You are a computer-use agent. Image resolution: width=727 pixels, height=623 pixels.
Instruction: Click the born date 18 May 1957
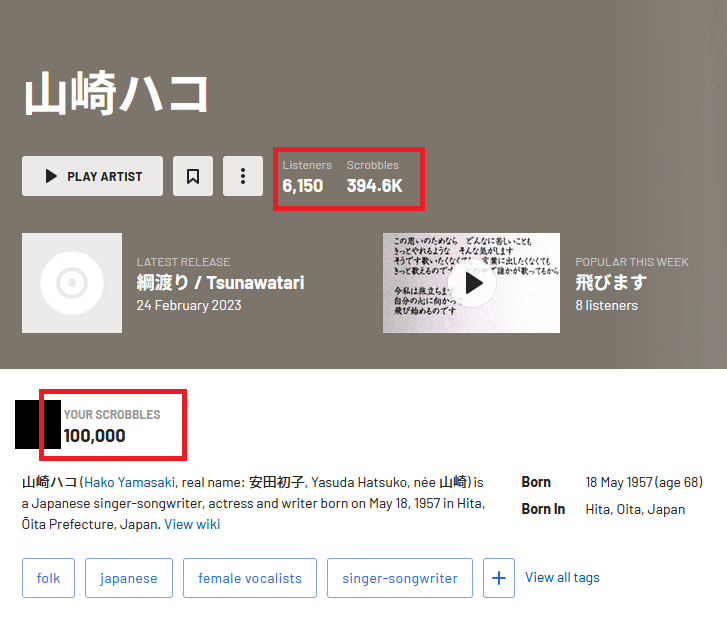click(x=644, y=483)
